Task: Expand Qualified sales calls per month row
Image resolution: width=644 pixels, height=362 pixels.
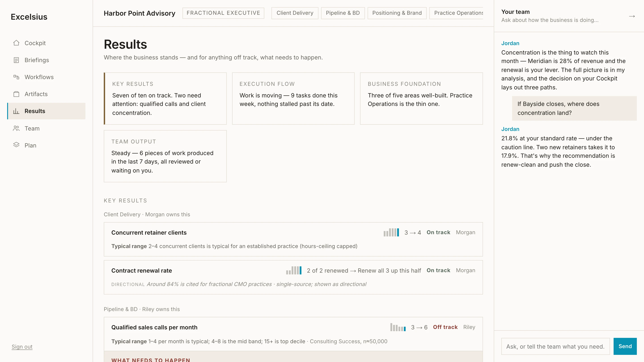Action: point(293,334)
